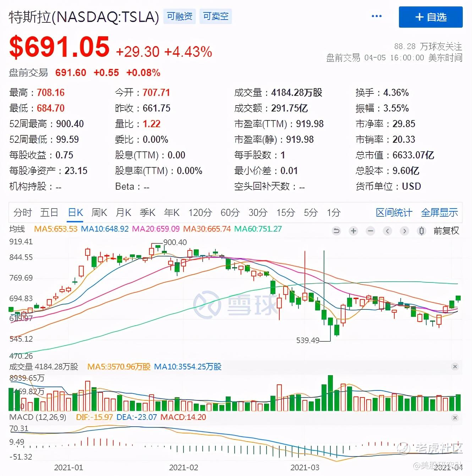Click the 今开 value 707.71
Viewport: 472px width, 476px height.
click(x=156, y=93)
